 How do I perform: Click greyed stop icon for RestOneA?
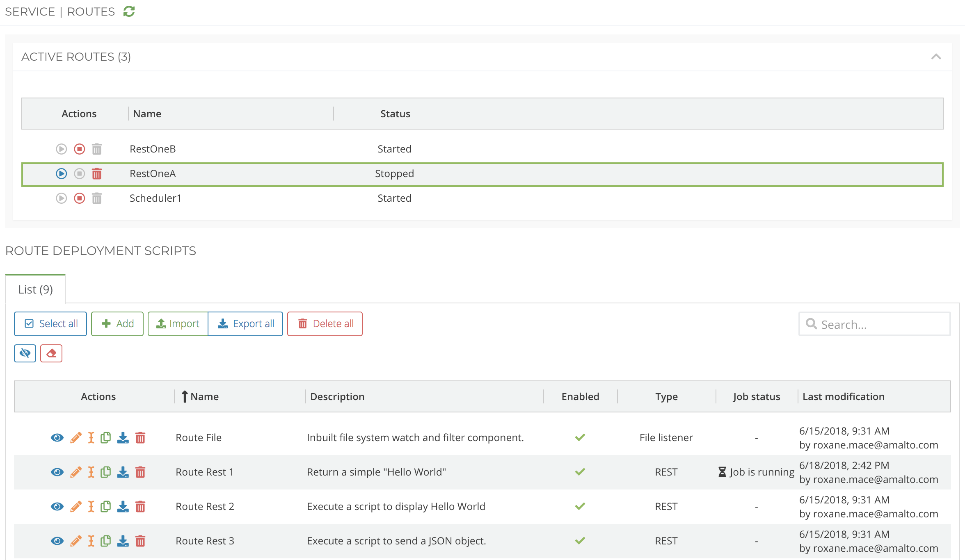[80, 174]
